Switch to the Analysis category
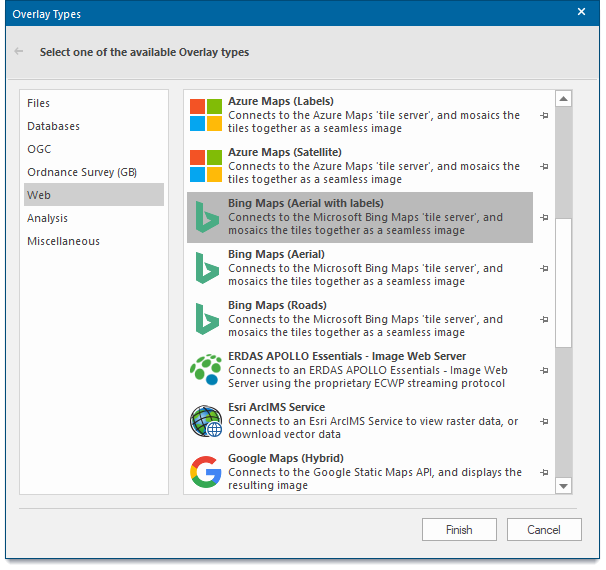Screen dimensions: 606x570 [94, 218]
